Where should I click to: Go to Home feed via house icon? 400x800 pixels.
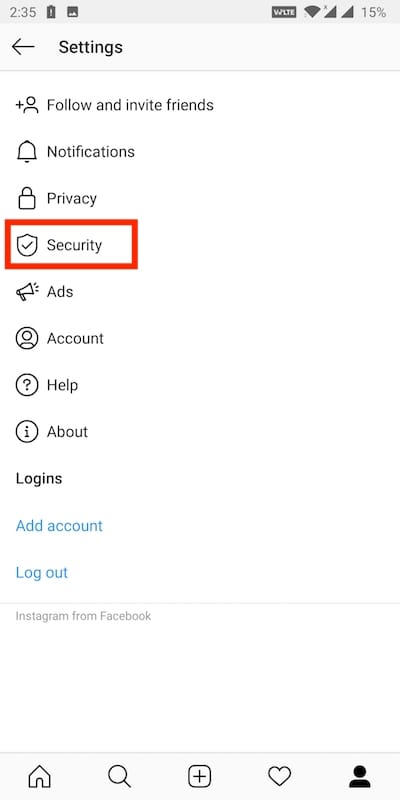[x=40, y=777]
